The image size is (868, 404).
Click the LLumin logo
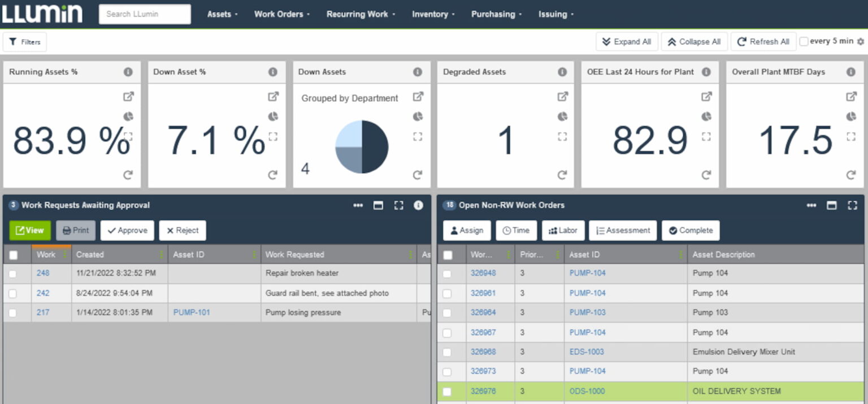[x=42, y=14]
